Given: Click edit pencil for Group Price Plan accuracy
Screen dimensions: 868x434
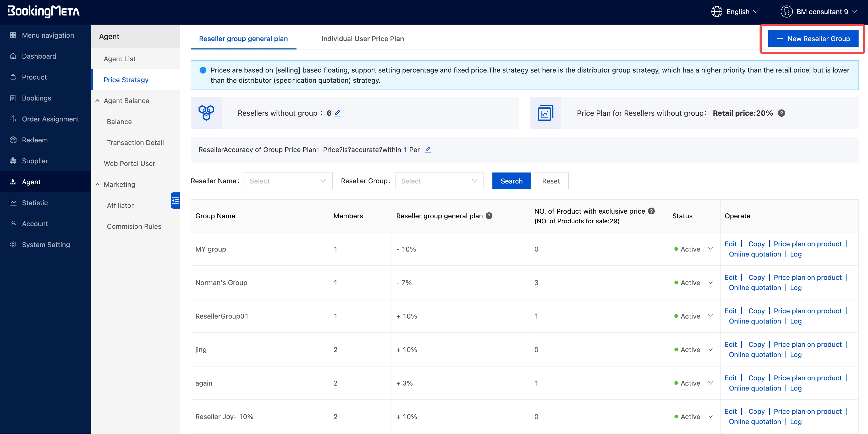Looking at the screenshot, I should (428, 149).
